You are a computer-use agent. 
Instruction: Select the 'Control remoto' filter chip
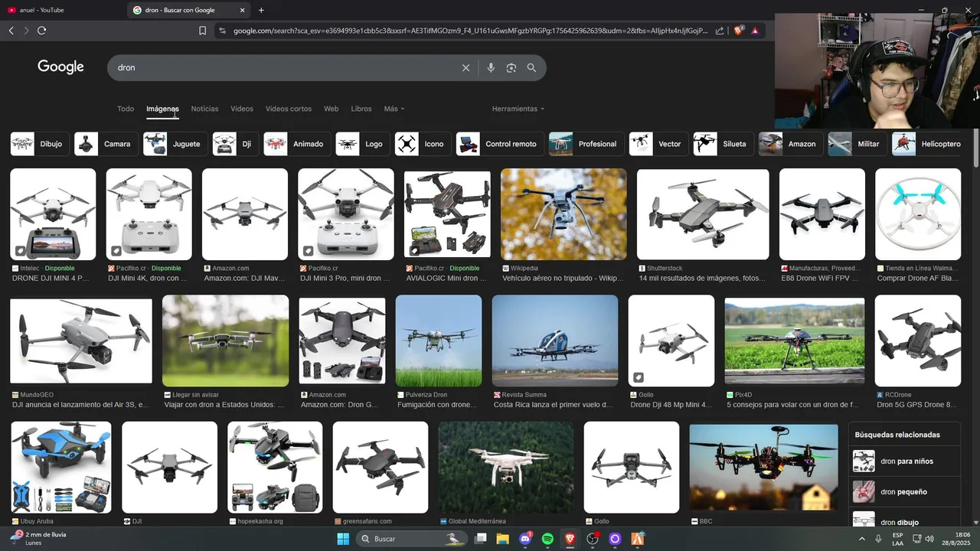click(500, 144)
